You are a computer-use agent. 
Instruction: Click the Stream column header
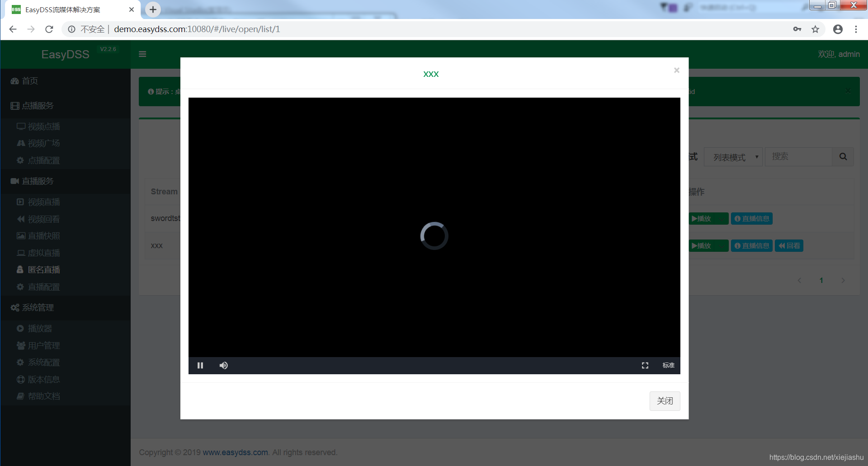[164, 192]
